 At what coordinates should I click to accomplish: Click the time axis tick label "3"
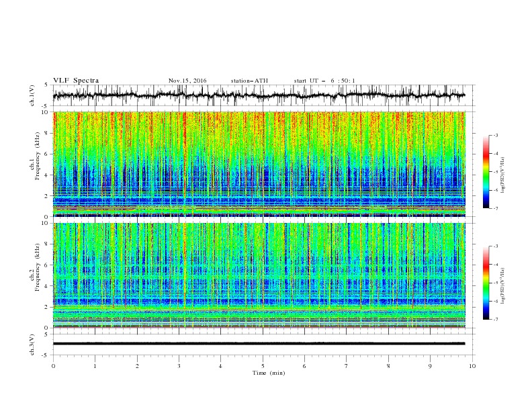(179, 366)
